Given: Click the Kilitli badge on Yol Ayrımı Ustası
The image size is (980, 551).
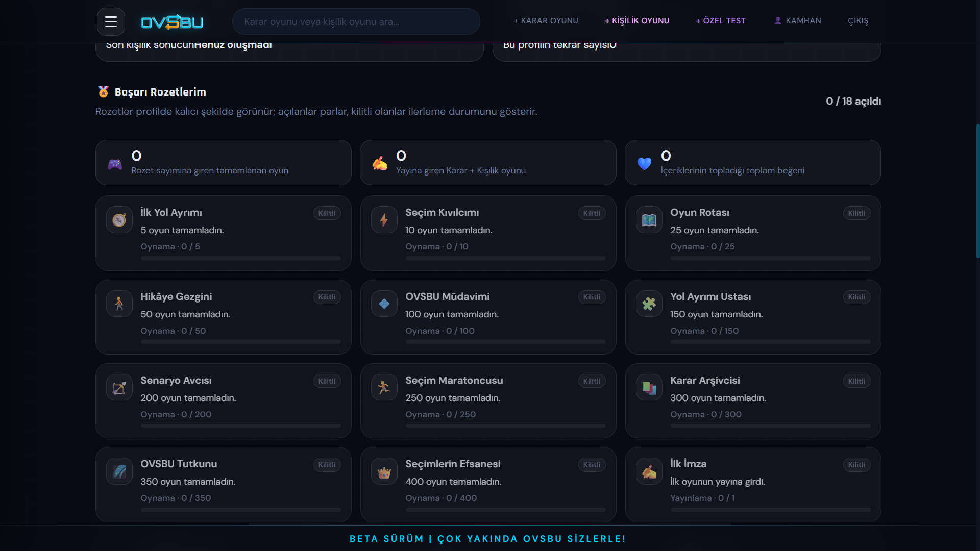Looking at the screenshot, I should coord(857,297).
